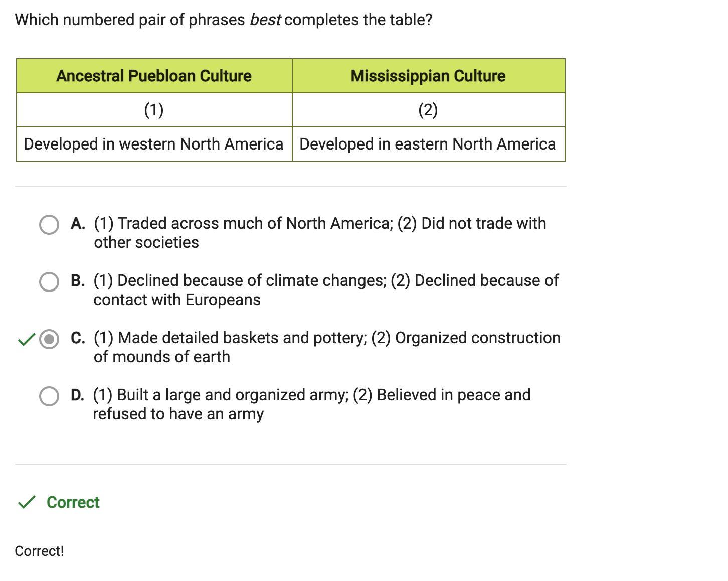
Task: Click the bold green Correct label
Action: pos(73,502)
